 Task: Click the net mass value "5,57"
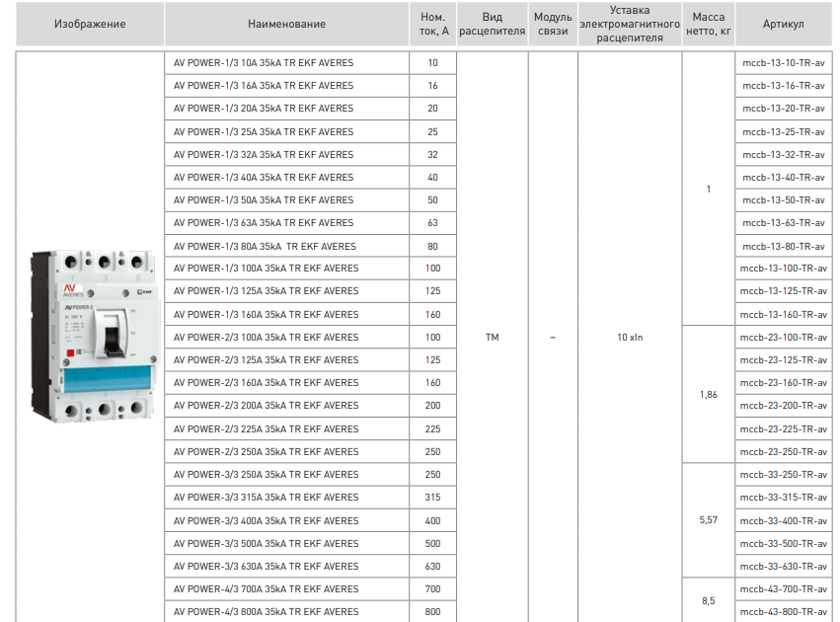point(708,520)
